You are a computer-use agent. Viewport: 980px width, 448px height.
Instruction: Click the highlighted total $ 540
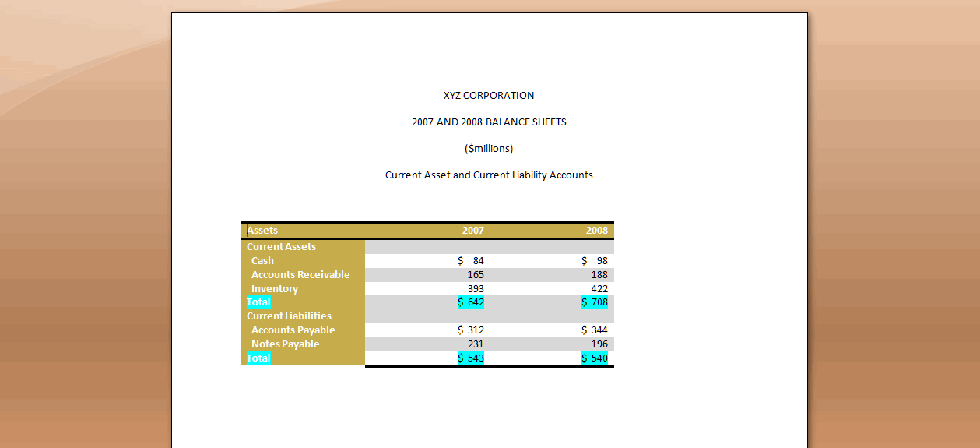coord(595,358)
